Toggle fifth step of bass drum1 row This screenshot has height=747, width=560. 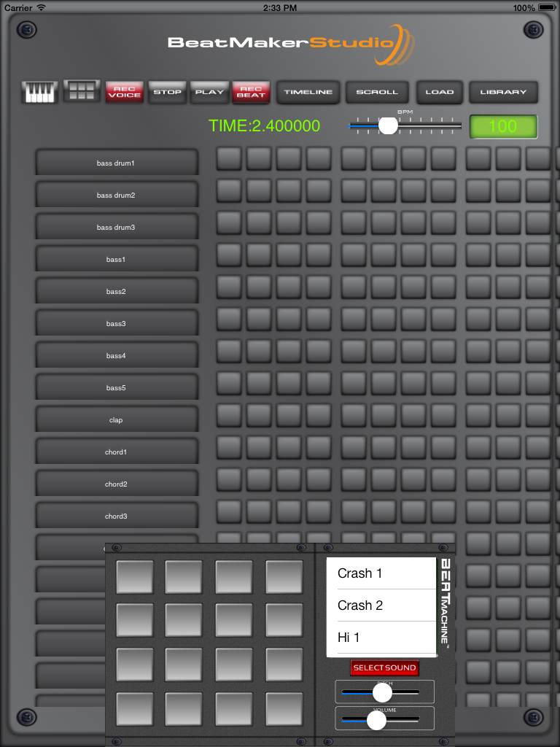click(x=354, y=158)
